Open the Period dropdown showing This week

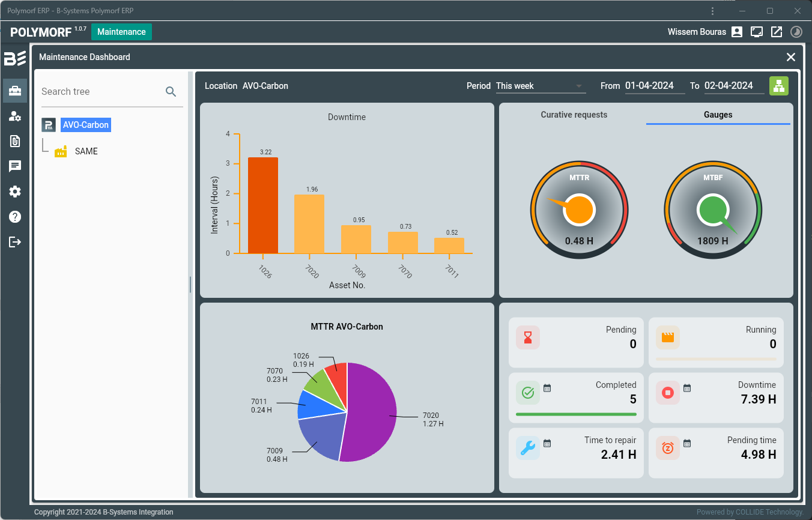540,86
